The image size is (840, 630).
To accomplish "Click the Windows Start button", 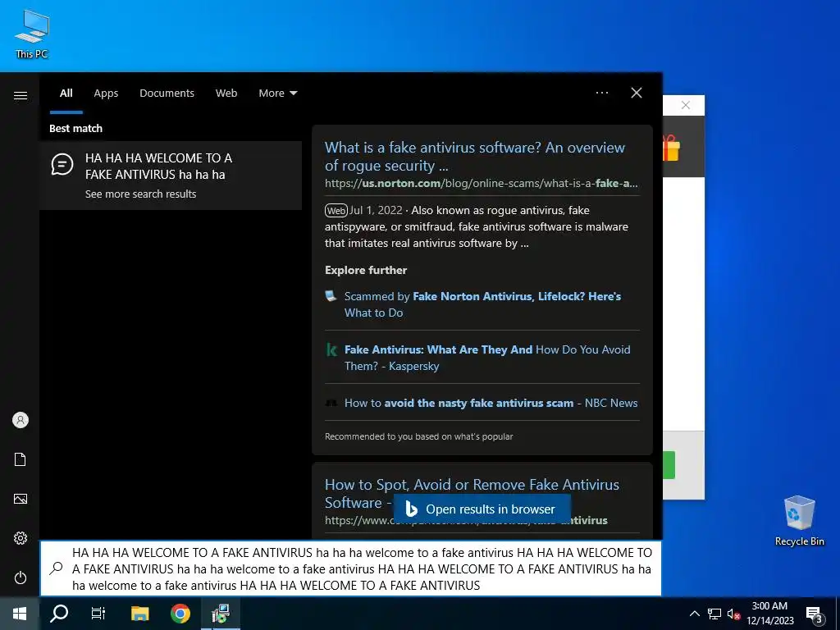I will coord(20,614).
